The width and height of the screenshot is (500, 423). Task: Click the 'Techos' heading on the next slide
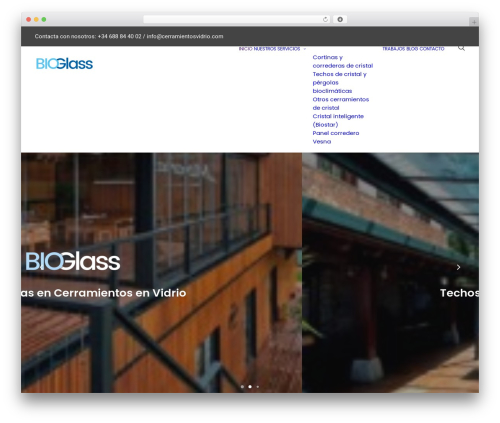click(x=459, y=293)
